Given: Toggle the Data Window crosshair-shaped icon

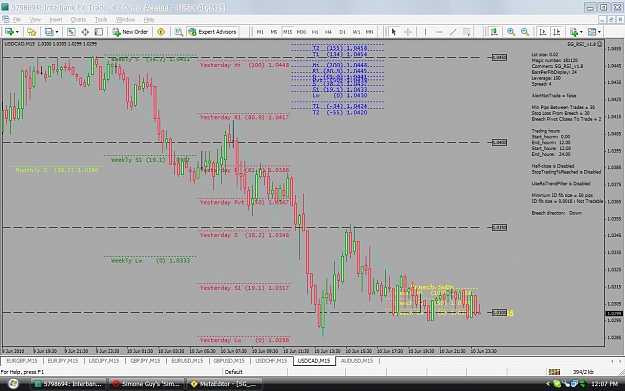Looking at the screenshot, I should (x=85, y=32).
